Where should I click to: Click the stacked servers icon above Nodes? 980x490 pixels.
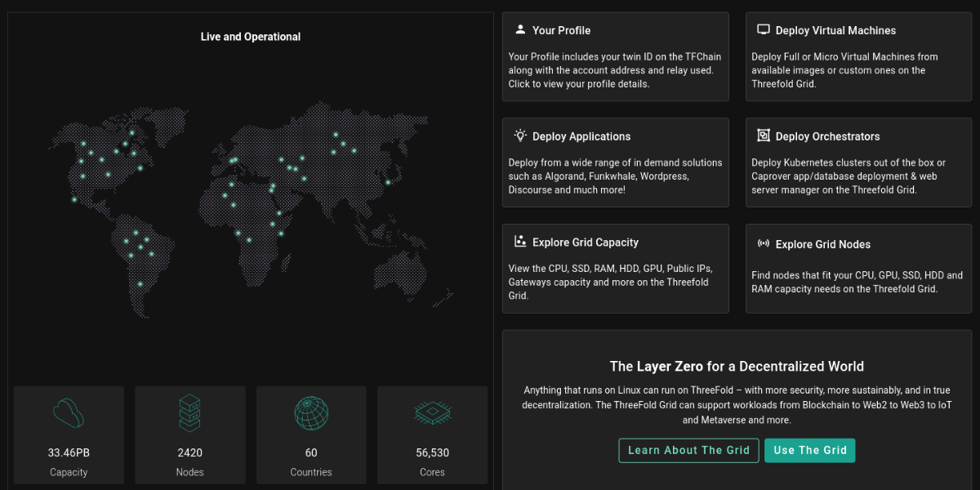[x=189, y=413]
